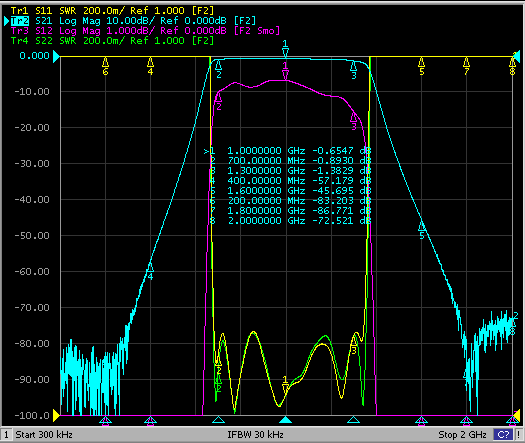Click the yellow reference arrow at bottom left of graph
525x443 pixels.
56,416
